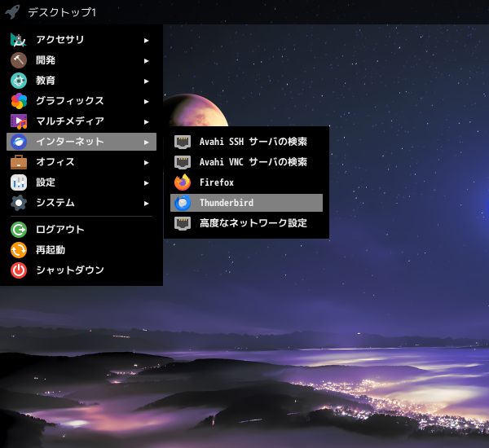Open 高度なネットワーク設定 label
Image resolution: width=489 pixels, height=448 pixels.
(x=253, y=223)
